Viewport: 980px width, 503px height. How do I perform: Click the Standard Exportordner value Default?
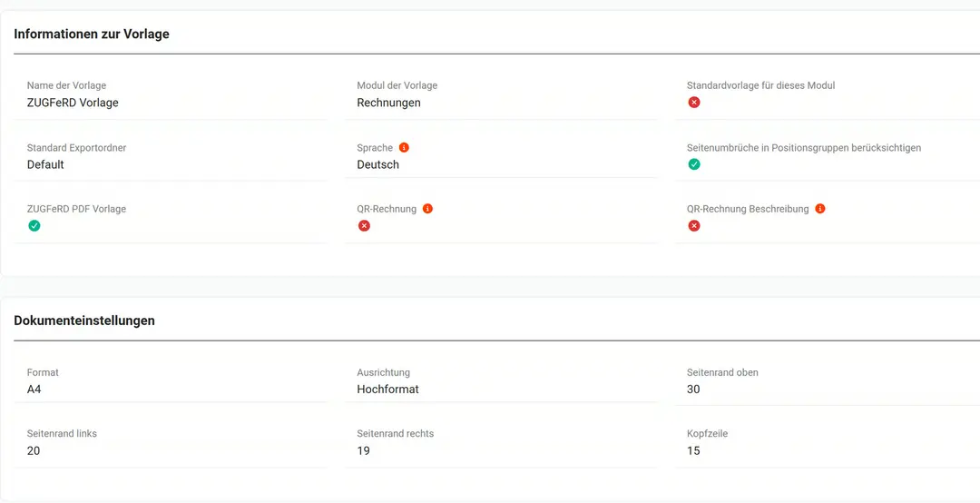[x=45, y=164]
